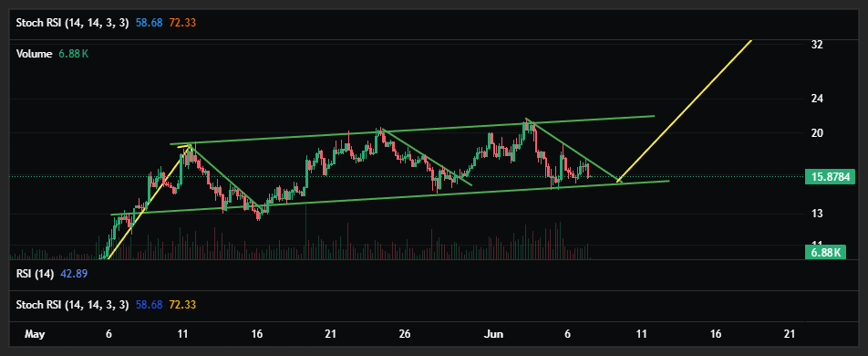
Task: Click the yellow 72.33 value in the lower Stoch RSI legend
Action: click(183, 305)
